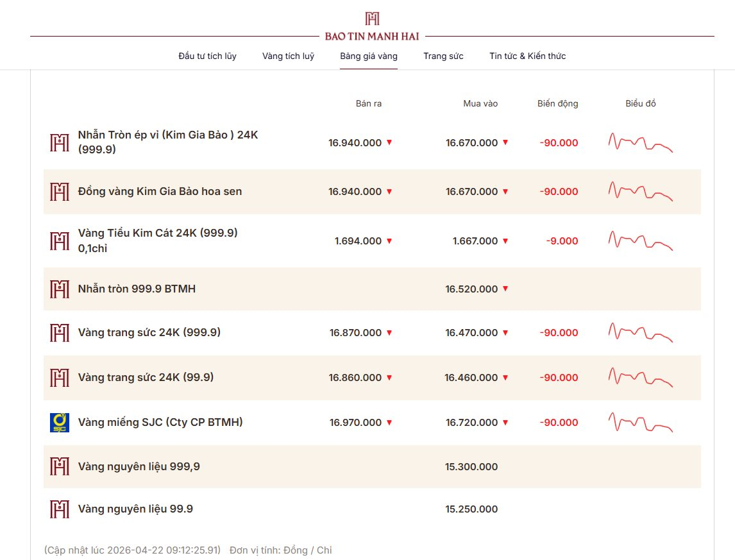Screen dimensions: 735x560
Task: Click the brand icon beside Đồng vàng Kim Gia Bảo
Action: [x=60, y=191]
